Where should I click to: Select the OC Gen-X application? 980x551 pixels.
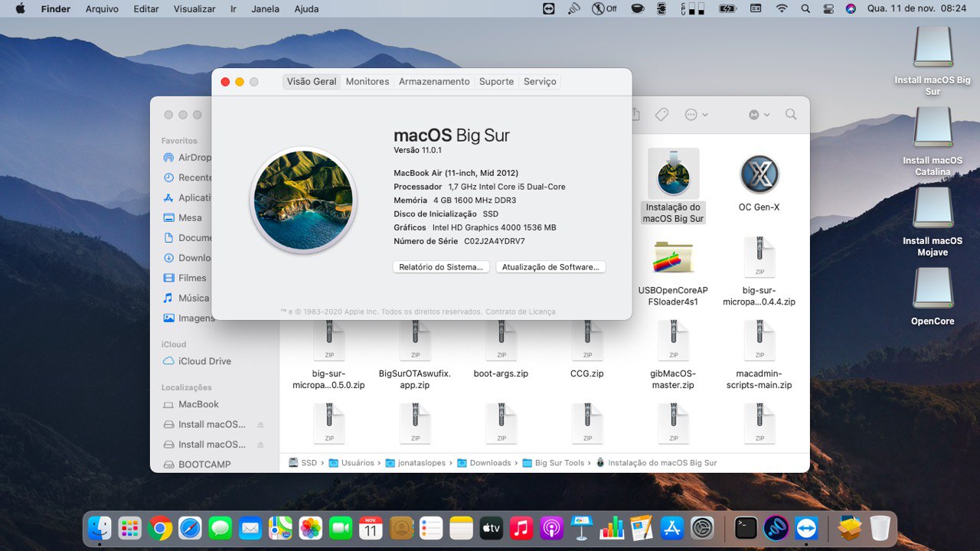tap(759, 182)
